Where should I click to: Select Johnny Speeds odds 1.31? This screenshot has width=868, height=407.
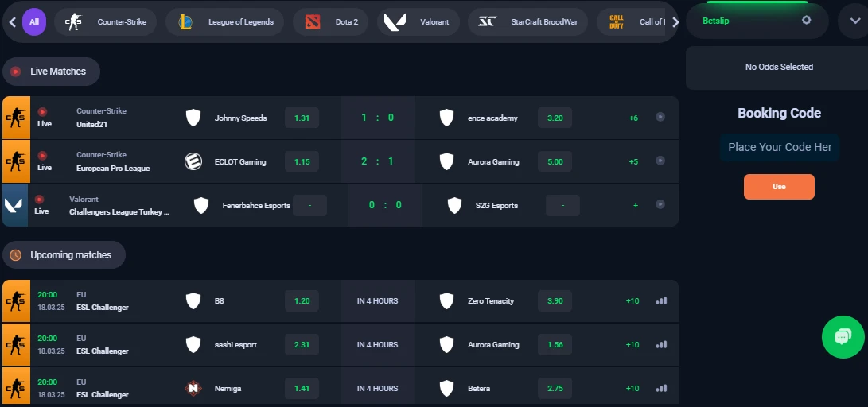(x=302, y=118)
